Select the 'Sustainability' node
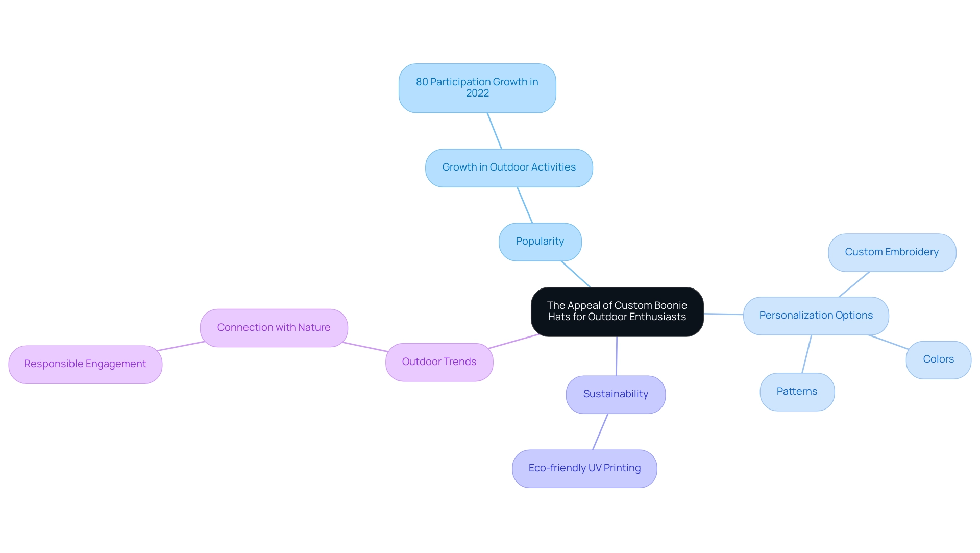Screen dimensions: 980x553 click(x=614, y=393)
